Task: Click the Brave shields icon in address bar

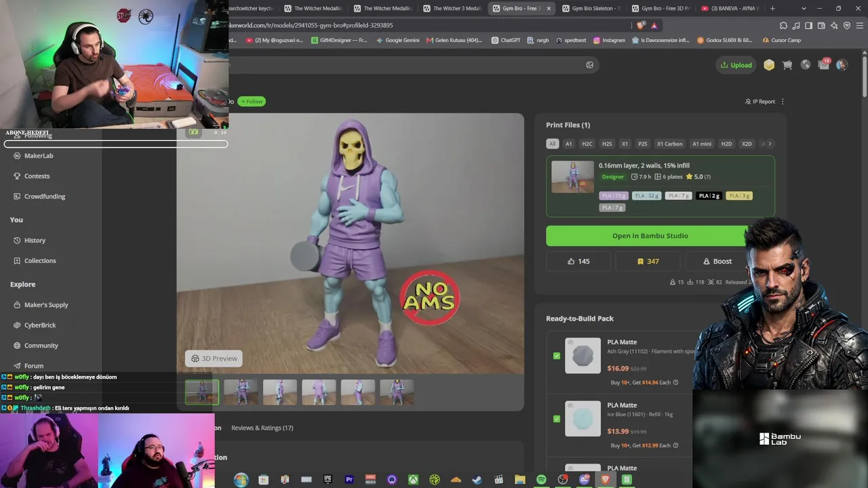Action: [x=641, y=25]
